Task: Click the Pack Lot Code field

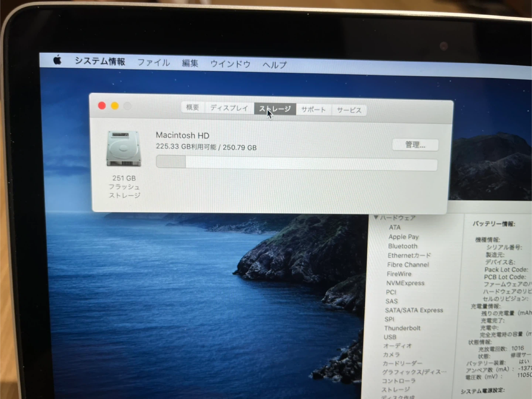Action: tap(506, 270)
